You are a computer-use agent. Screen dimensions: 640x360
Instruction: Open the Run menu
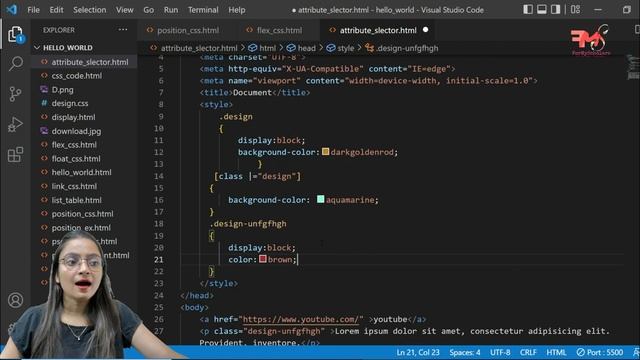(x=171, y=10)
